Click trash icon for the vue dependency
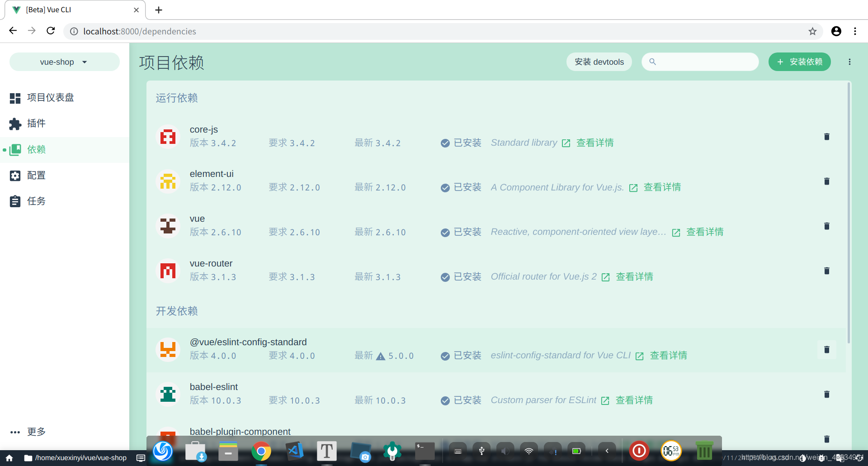This screenshot has width=868, height=466. 826,226
